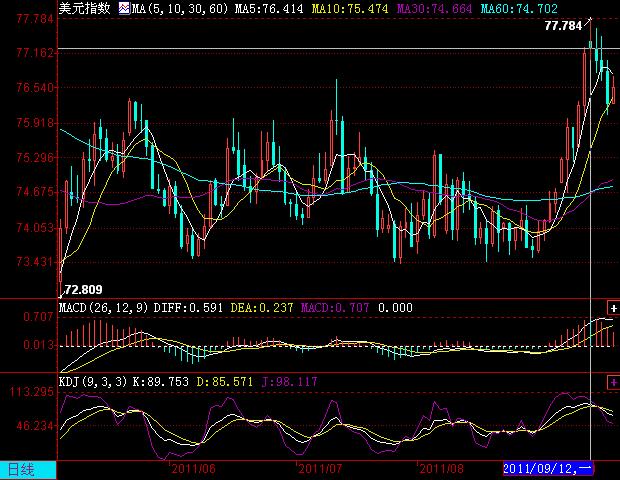Expand the KDJ panel with plus button
The width and height of the screenshot is (620, 480).
click(613, 382)
